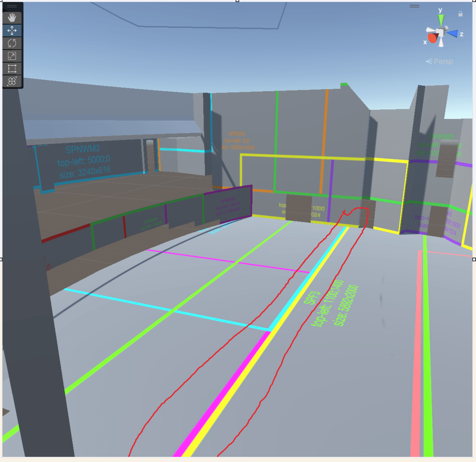Select the Move tool with four arrows

[x=12, y=31]
